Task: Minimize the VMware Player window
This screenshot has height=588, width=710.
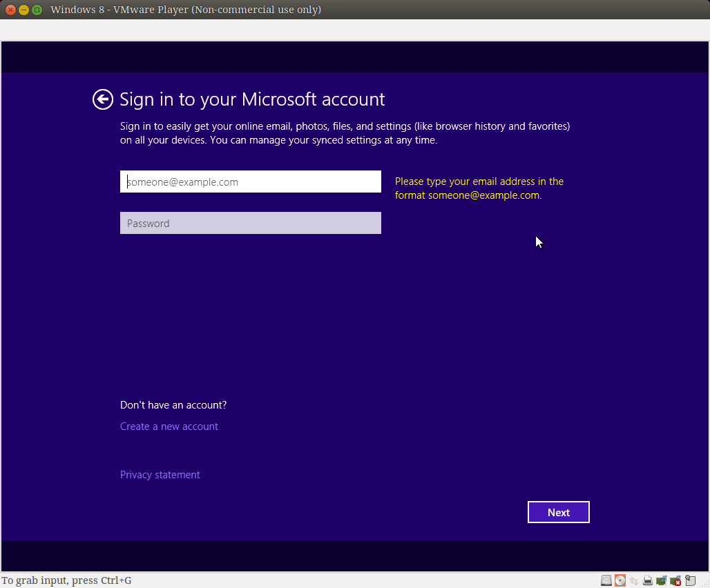Action: (23, 10)
